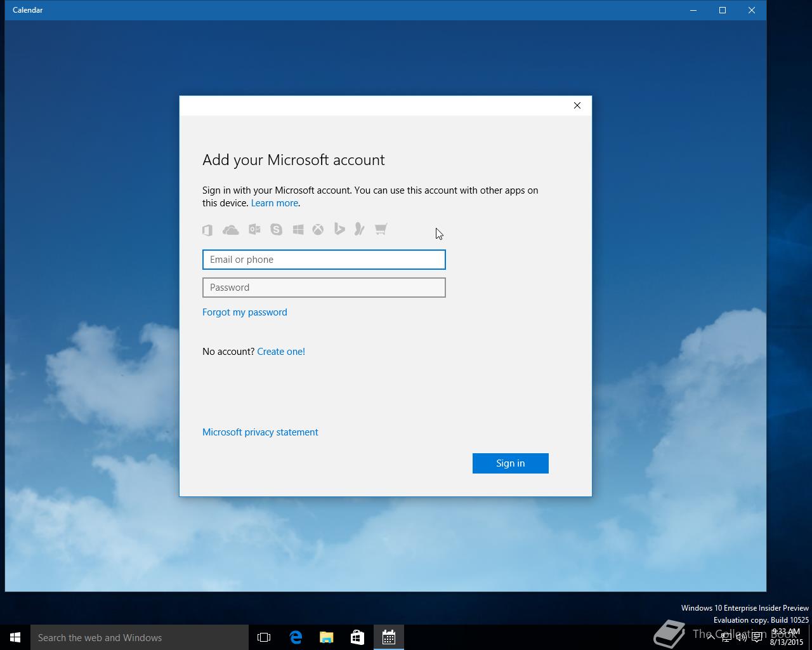Image resolution: width=812 pixels, height=650 pixels.
Task: Open network status tray icon
Action: point(726,637)
